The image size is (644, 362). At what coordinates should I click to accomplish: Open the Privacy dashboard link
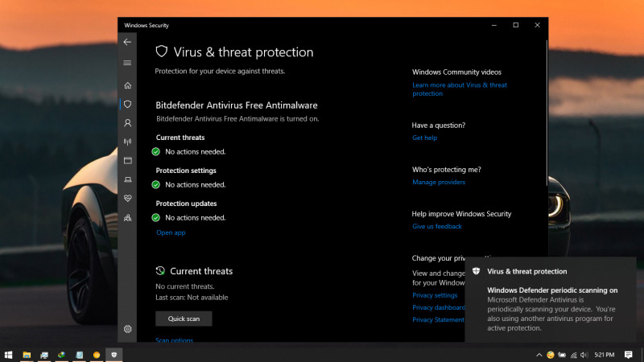click(439, 307)
